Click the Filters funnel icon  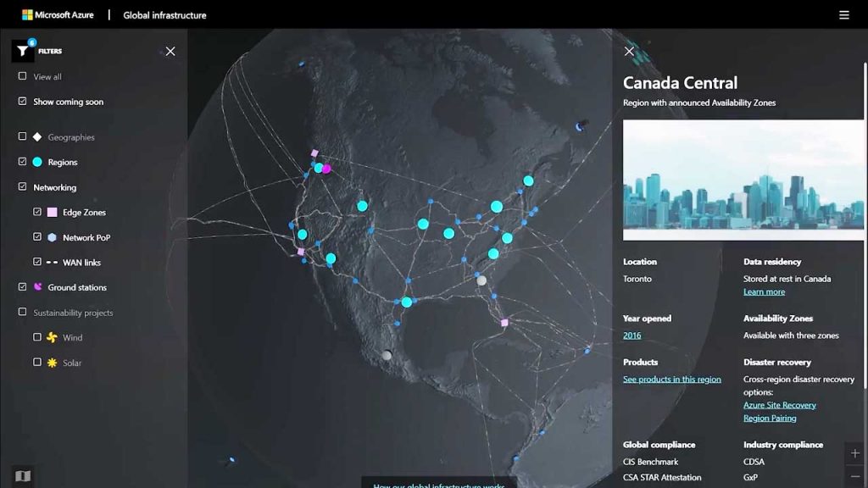click(x=23, y=51)
